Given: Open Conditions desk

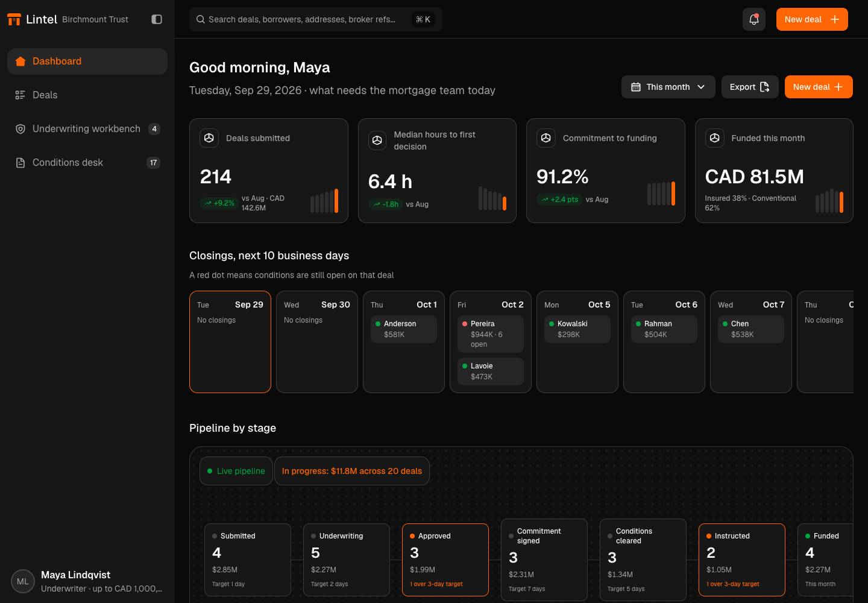Looking at the screenshot, I should point(87,163).
